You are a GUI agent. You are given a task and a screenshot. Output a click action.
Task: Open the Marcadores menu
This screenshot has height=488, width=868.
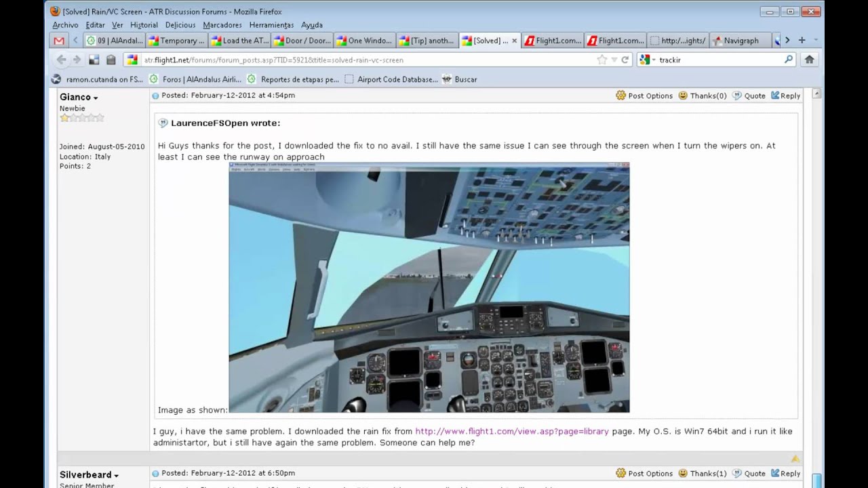222,25
